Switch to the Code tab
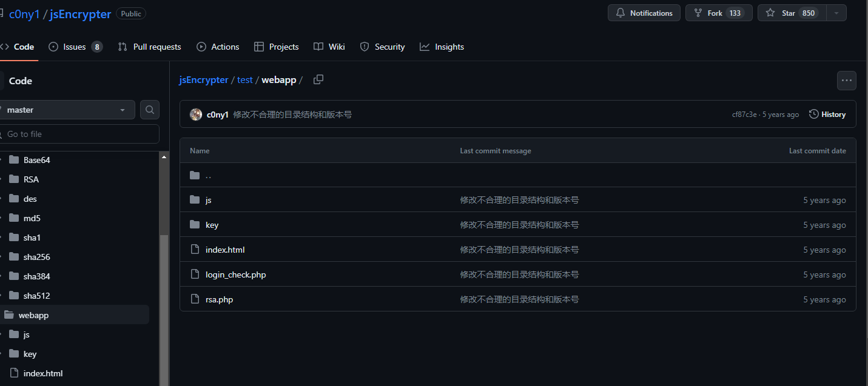868x386 pixels. (x=18, y=47)
